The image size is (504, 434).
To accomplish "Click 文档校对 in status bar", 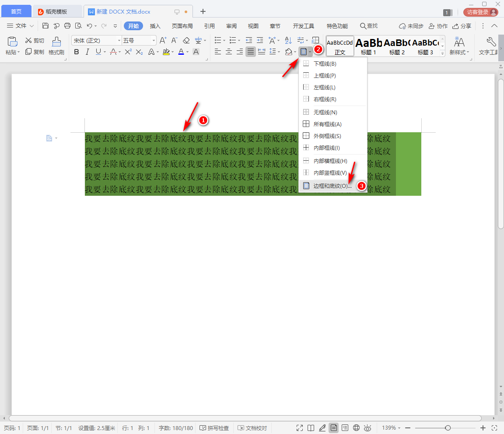I will (x=252, y=428).
